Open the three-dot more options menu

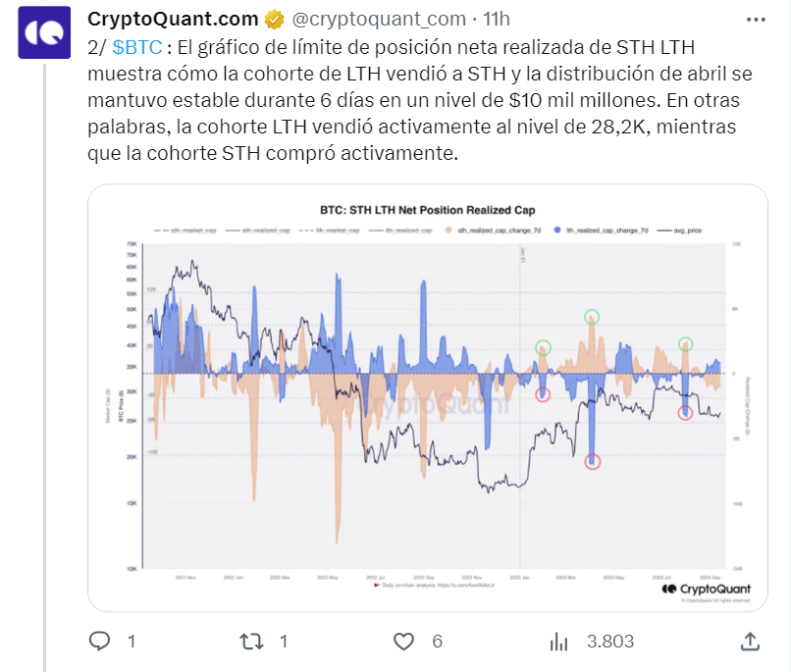pos(756,20)
